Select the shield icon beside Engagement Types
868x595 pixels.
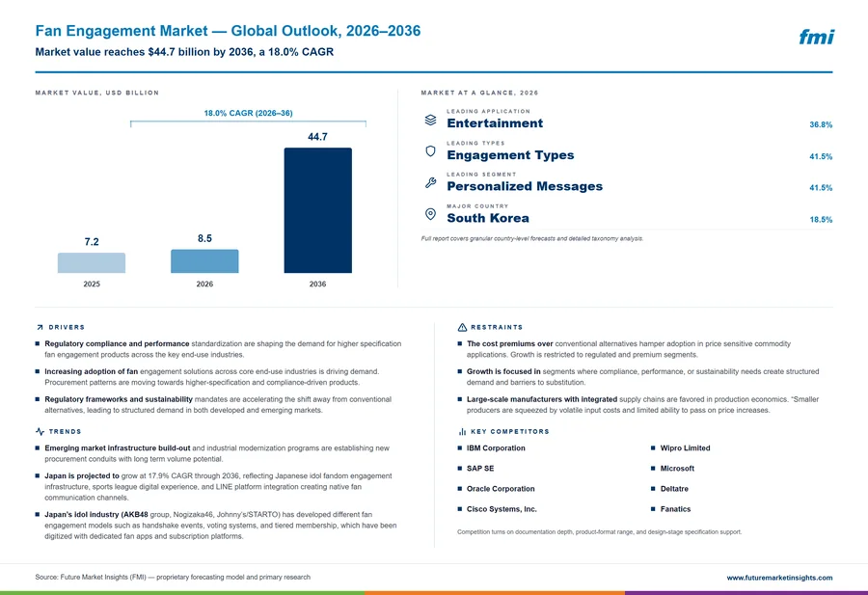click(x=430, y=151)
